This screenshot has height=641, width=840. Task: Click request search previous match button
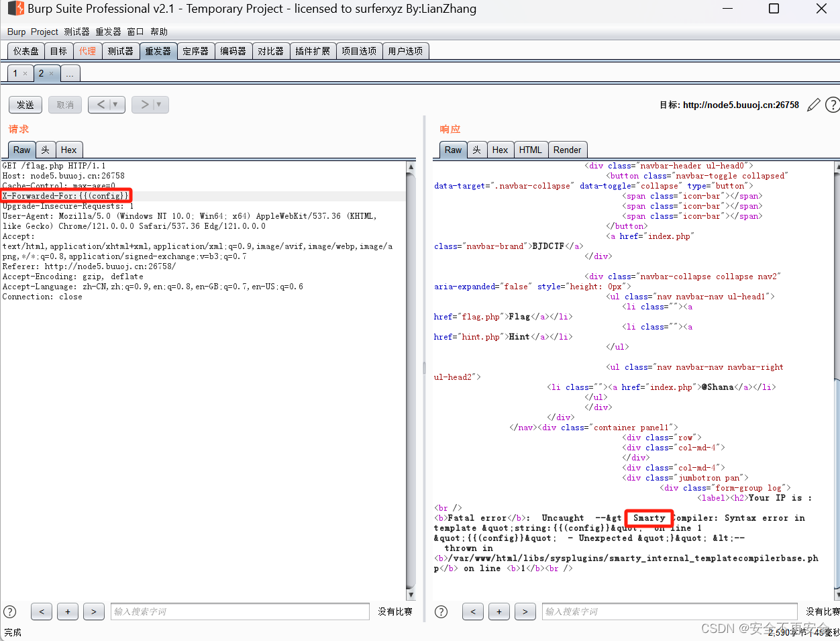click(42, 611)
